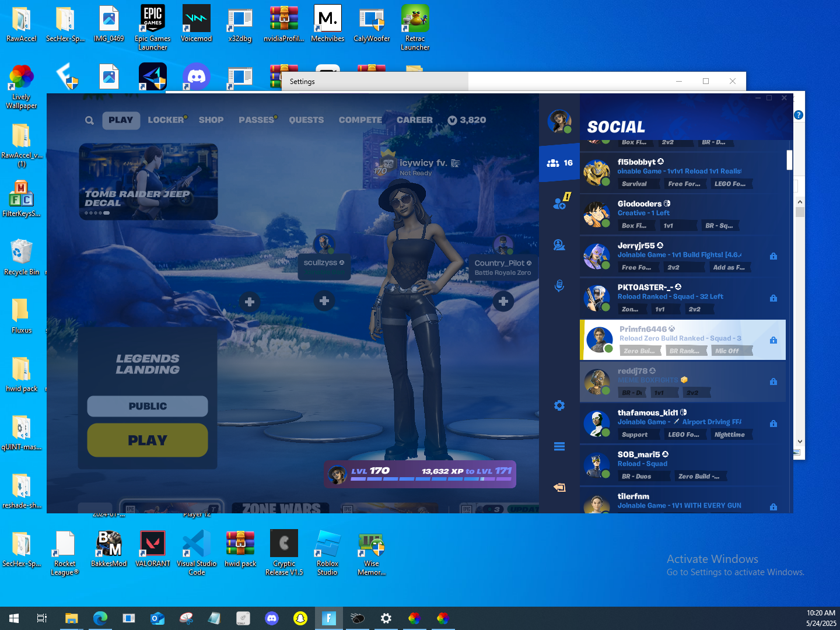
Task: Click the Social panel scrollbar thumb
Action: click(x=789, y=160)
